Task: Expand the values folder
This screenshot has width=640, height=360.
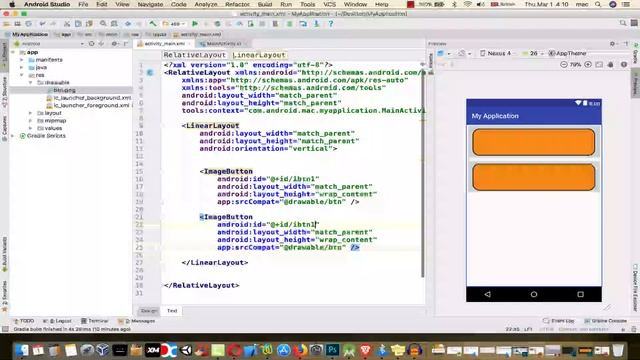Action: [x=30, y=128]
